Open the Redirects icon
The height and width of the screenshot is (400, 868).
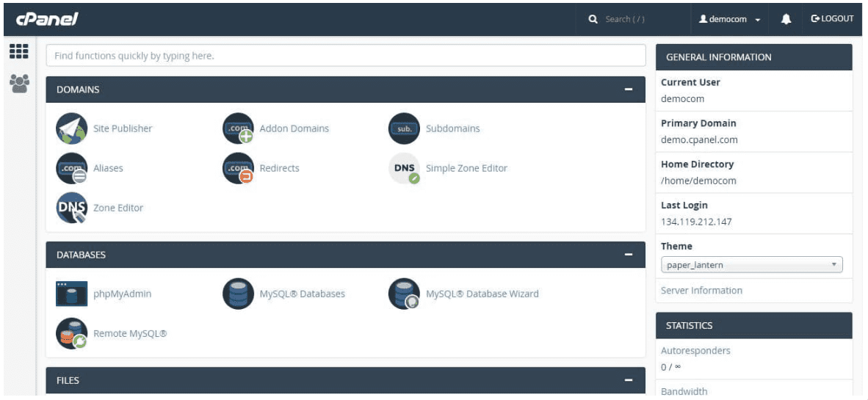[238, 168]
